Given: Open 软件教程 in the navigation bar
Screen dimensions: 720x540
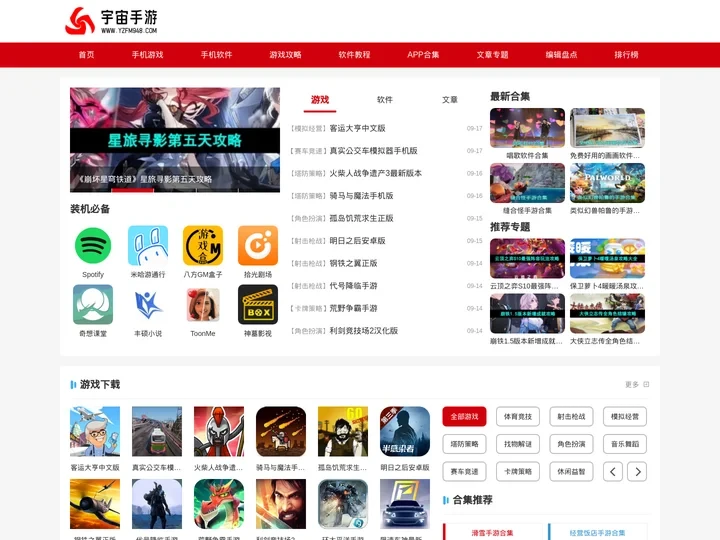Looking at the screenshot, I should (x=354, y=55).
